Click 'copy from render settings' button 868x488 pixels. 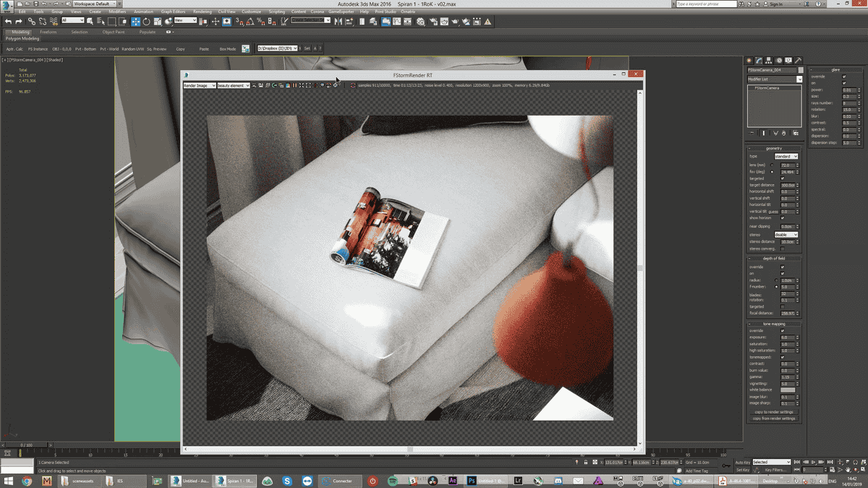[x=774, y=418]
